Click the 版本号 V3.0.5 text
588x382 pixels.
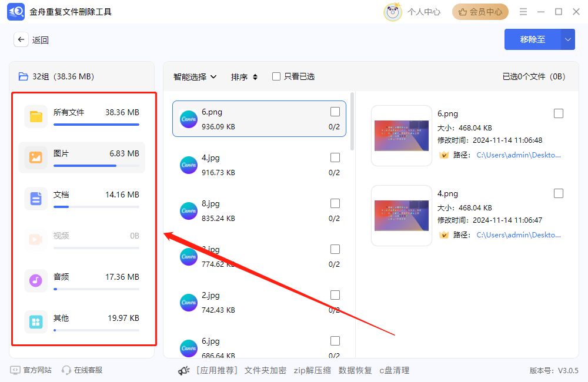(x=554, y=370)
